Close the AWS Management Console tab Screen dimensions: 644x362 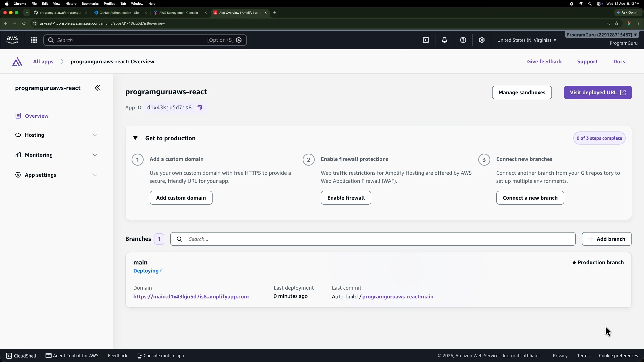(x=206, y=13)
